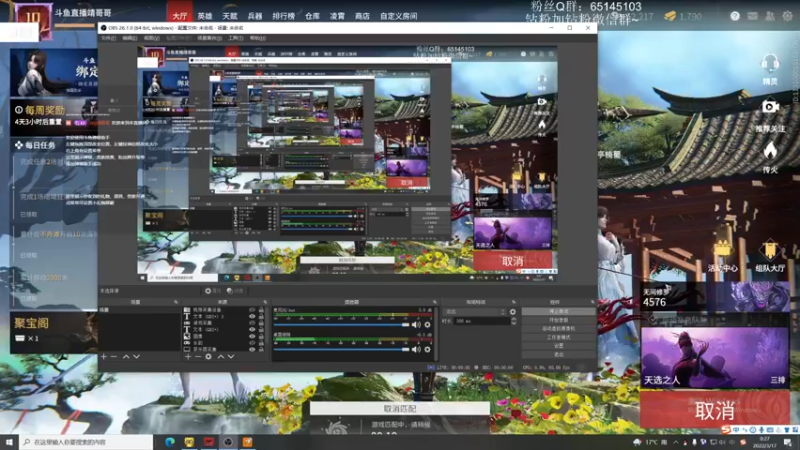Open the 传火 flame icon in game
This screenshot has width=800, height=450.
(x=770, y=151)
